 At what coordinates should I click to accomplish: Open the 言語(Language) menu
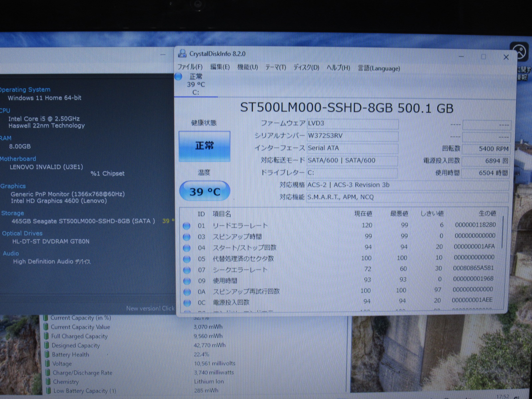379,68
